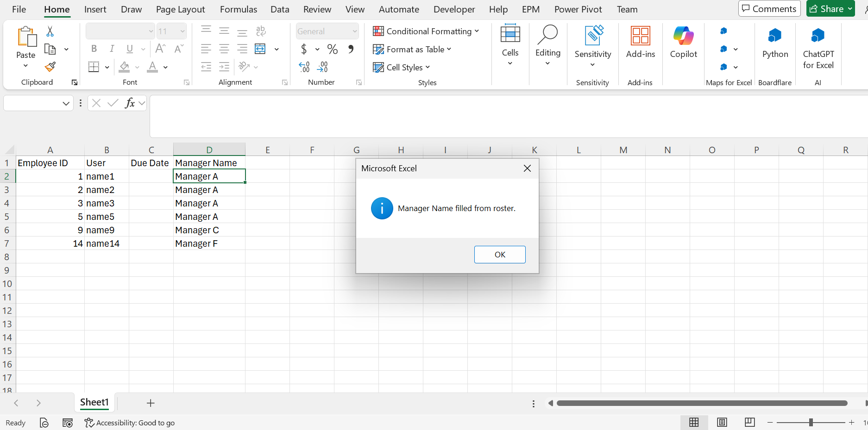Click the Share button
Image resolution: width=868 pixels, height=430 pixels.
pos(830,9)
